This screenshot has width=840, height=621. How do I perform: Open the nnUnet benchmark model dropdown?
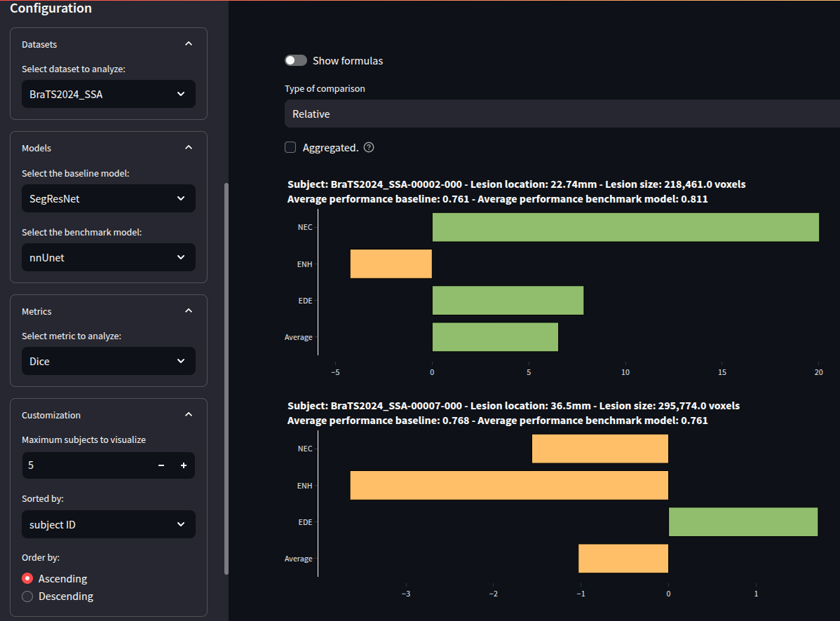pos(109,258)
